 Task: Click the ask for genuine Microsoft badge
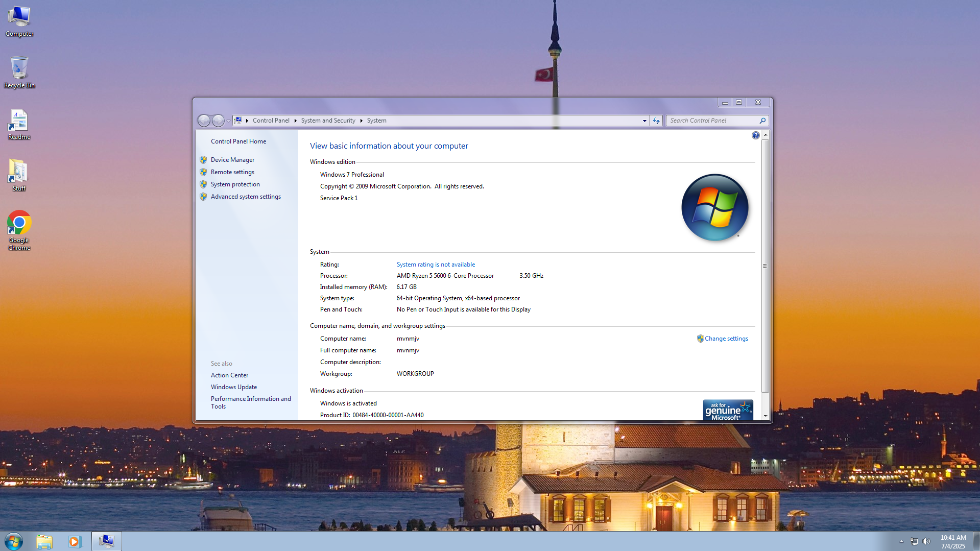(728, 410)
